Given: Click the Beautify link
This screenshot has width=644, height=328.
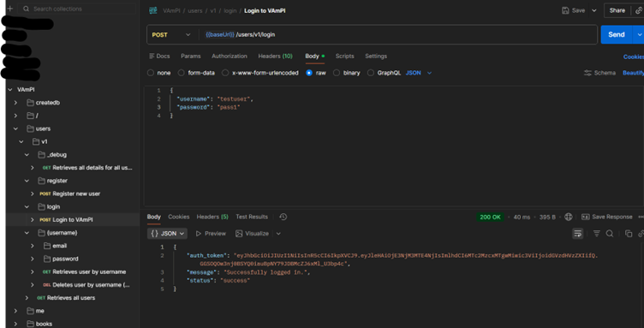Looking at the screenshot, I should 633,73.
